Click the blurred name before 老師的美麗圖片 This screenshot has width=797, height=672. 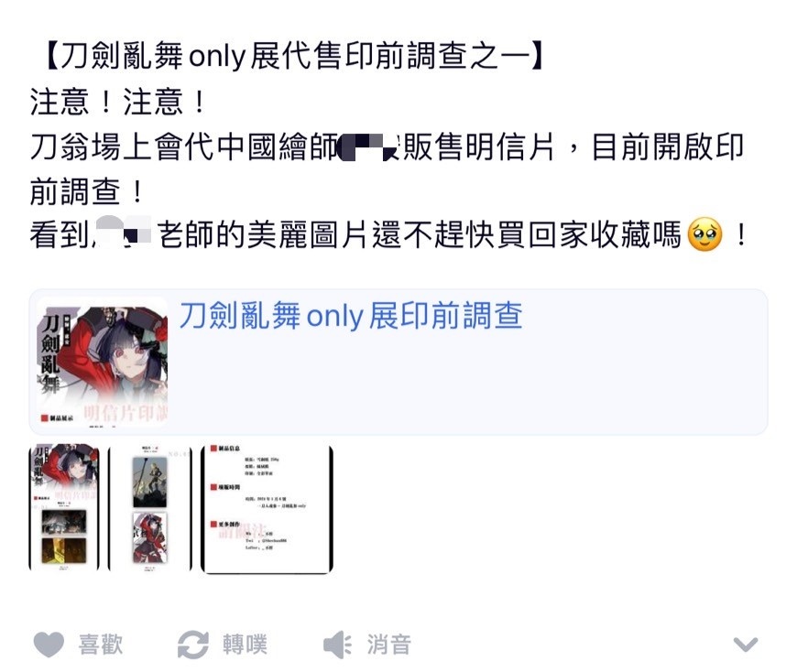(x=123, y=233)
